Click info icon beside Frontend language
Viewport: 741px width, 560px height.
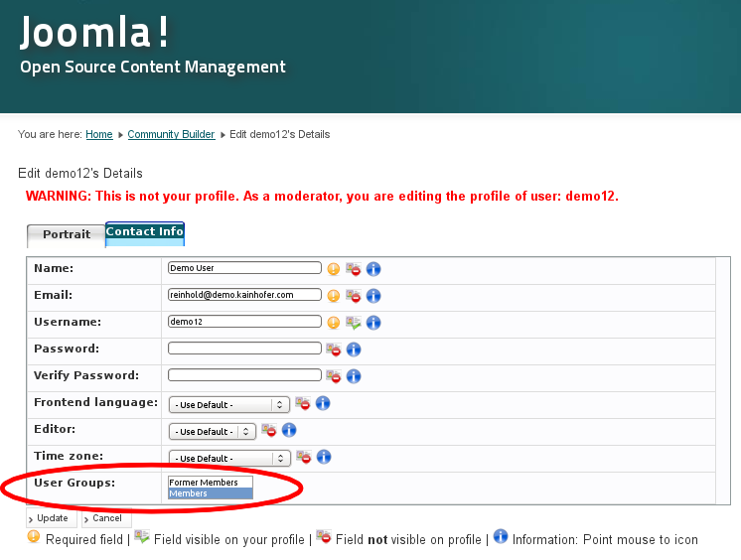(323, 404)
